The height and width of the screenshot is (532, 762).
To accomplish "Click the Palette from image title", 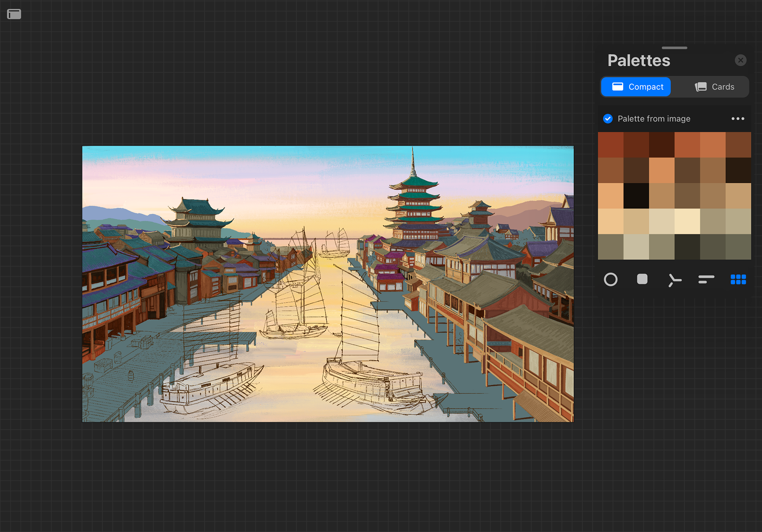I will (654, 119).
